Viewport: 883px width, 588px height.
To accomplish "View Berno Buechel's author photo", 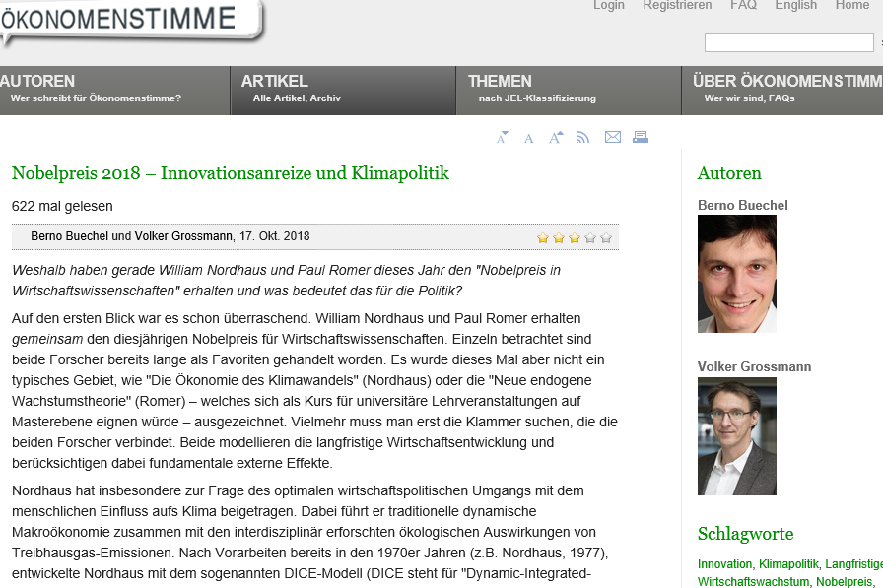I will [736, 274].
